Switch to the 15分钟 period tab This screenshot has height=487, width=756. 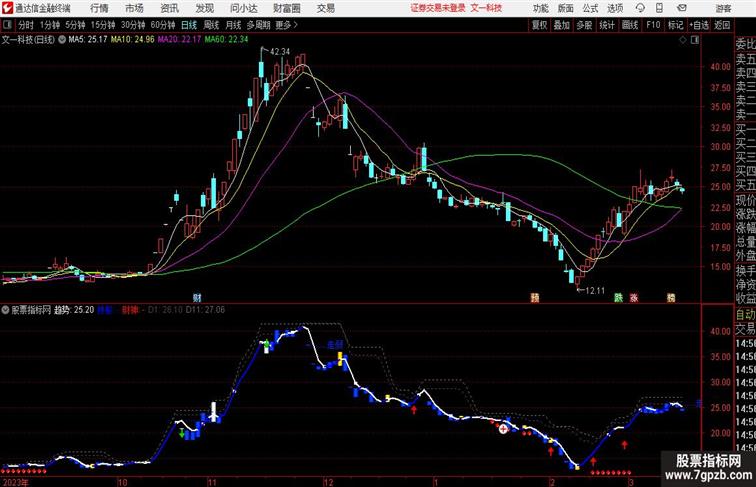tap(103, 25)
